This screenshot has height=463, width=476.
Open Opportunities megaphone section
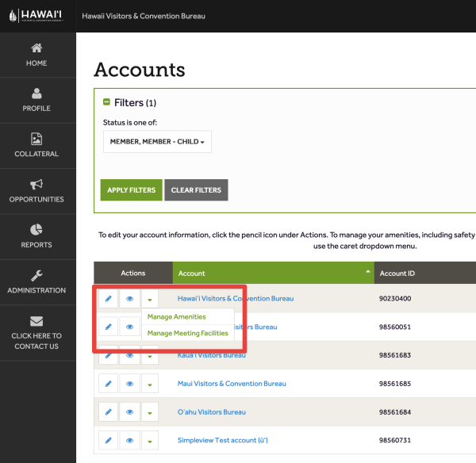coord(36,191)
